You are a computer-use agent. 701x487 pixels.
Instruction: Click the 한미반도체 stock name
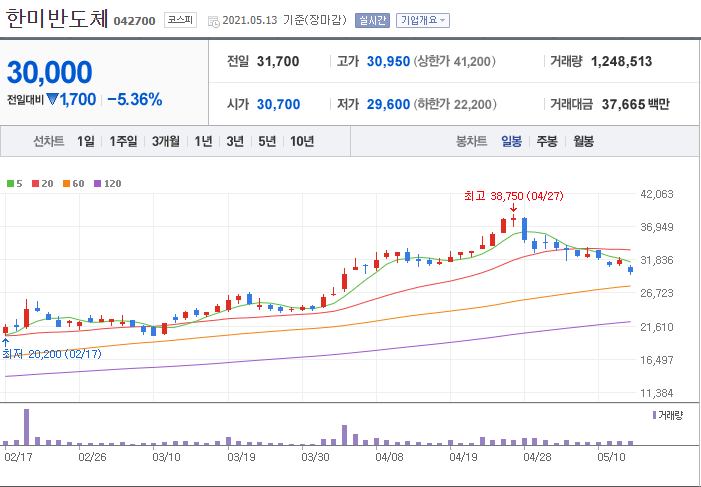57,21
